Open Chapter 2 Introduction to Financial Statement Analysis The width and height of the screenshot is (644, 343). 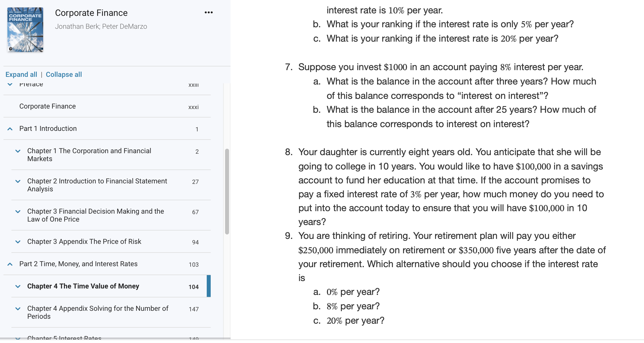[x=97, y=185]
